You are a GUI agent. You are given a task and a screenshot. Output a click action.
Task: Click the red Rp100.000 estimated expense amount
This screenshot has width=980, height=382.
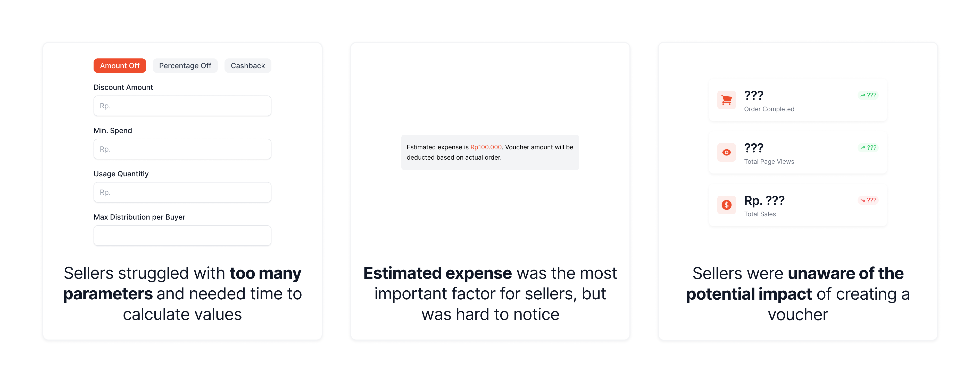(x=486, y=147)
